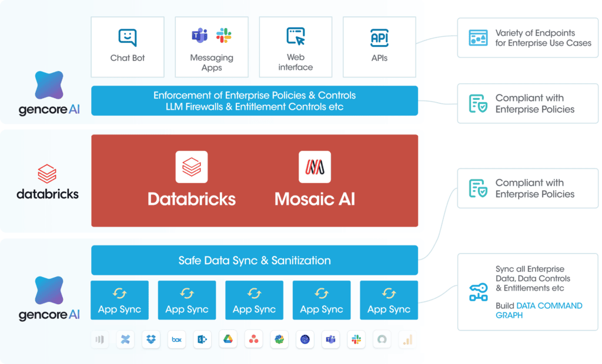Click the Asana app icon

[x=253, y=339]
